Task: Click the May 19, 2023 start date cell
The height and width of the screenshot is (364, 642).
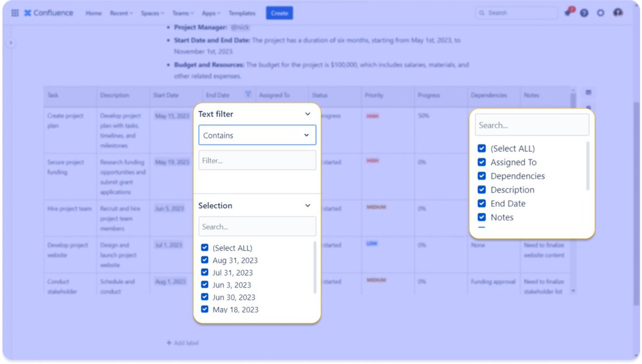Action: (x=172, y=162)
